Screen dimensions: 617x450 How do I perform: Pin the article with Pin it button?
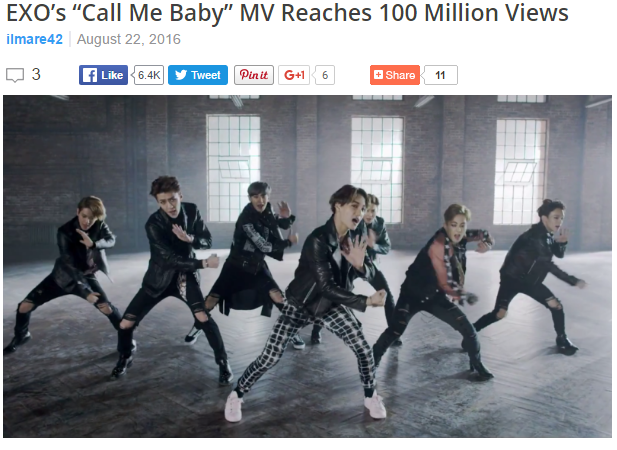pyautogui.click(x=254, y=75)
